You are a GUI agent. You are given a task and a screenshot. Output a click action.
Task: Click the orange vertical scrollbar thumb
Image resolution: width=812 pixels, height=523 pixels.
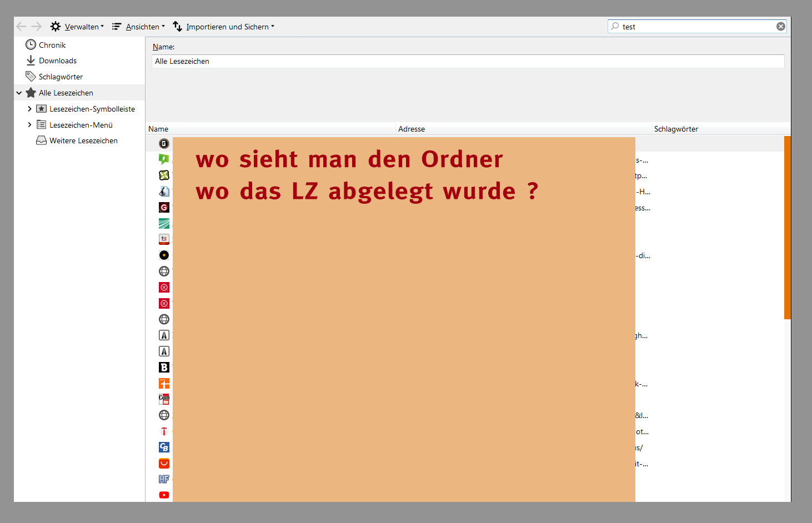(787, 228)
